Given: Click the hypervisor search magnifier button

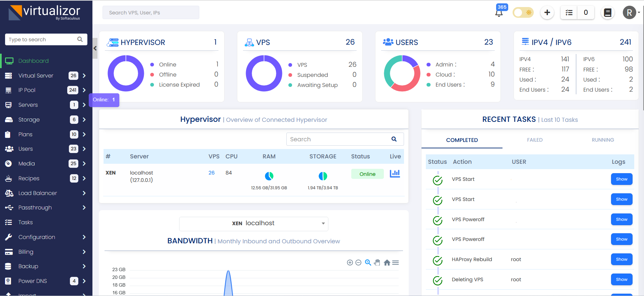Looking at the screenshot, I should (394, 139).
